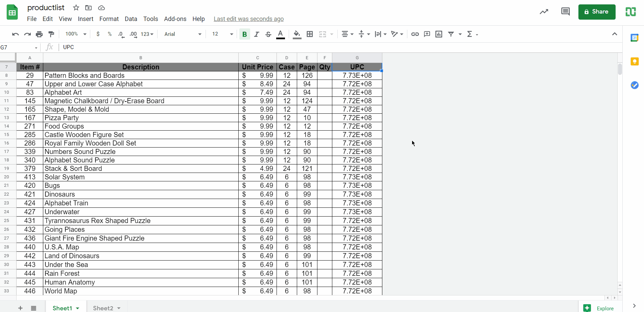Select the Paint format tool
Image resolution: width=644 pixels, height=312 pixels.
click(51, 34)
